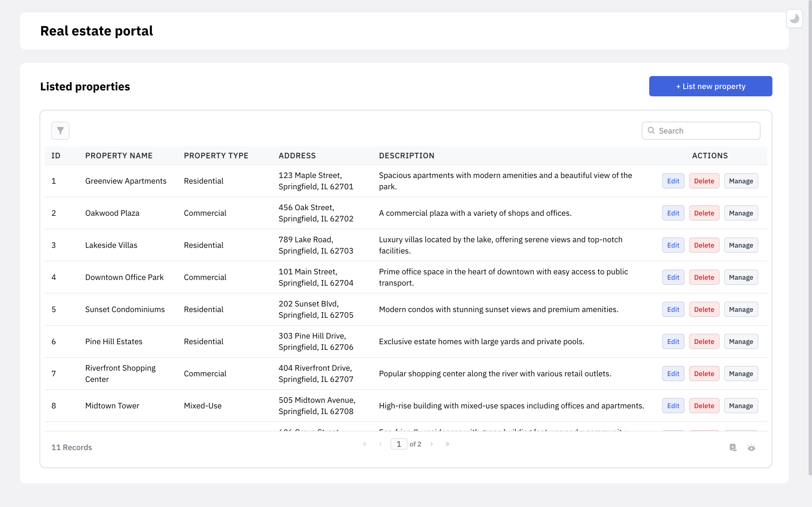Toggle dark mode with the moon icon
812x507 pixels.
(x=794, y=19)
